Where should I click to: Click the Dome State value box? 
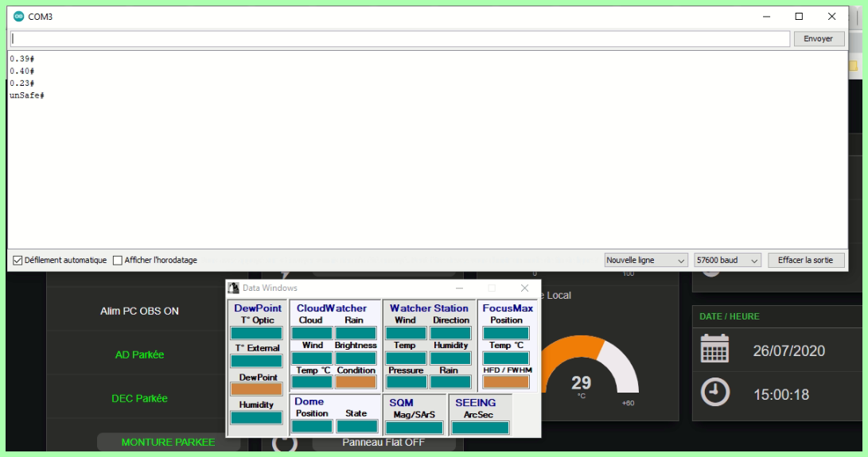pyautogui.click(x=357, y=426)
